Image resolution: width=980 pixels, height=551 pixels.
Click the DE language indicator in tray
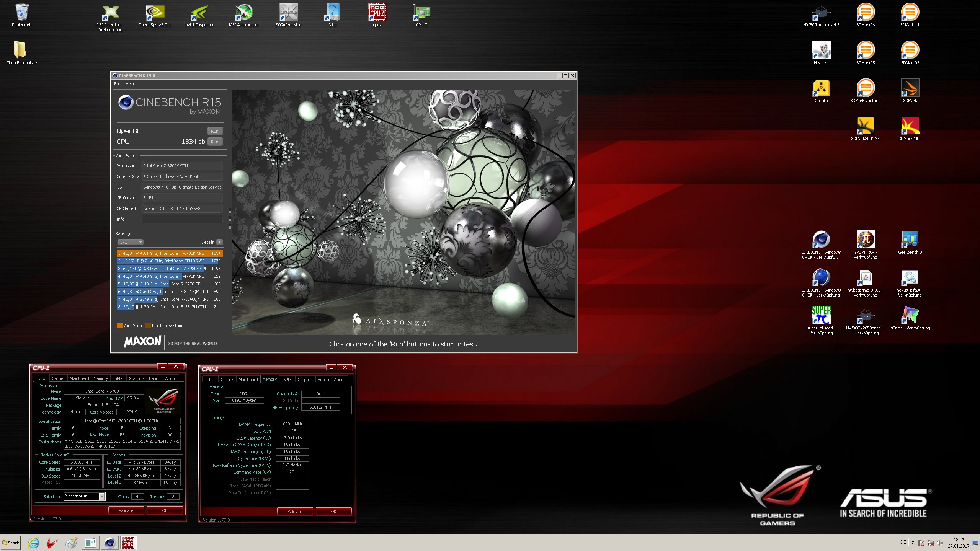(x=903, y=542)
